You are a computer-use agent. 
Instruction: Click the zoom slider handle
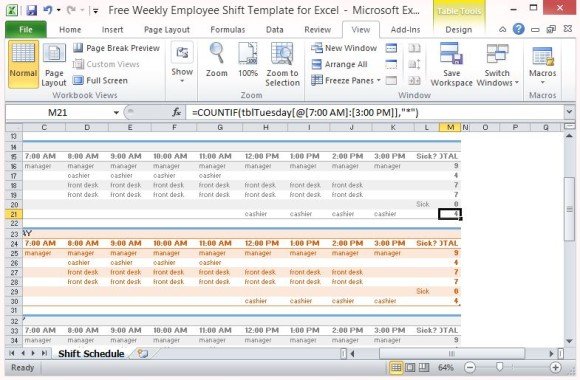click(499, 367)
